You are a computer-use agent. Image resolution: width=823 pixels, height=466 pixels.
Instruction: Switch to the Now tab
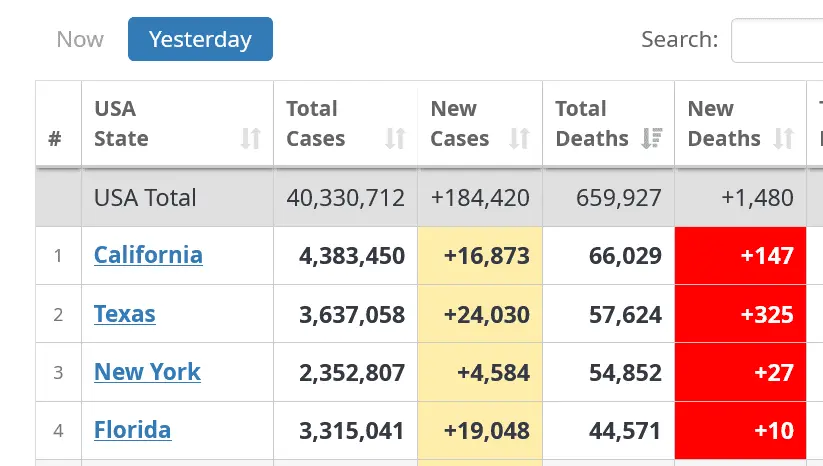(80, 39)
